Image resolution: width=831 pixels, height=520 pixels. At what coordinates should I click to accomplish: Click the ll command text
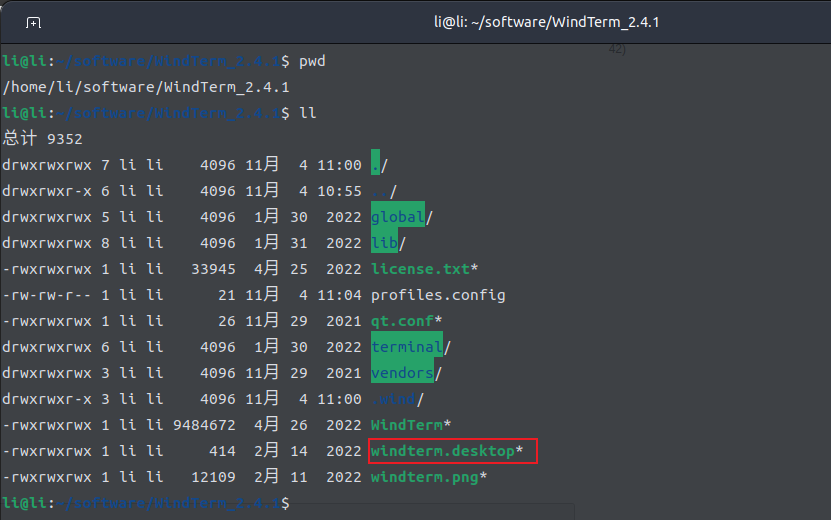pyautogui.click(x=308, y=113)
